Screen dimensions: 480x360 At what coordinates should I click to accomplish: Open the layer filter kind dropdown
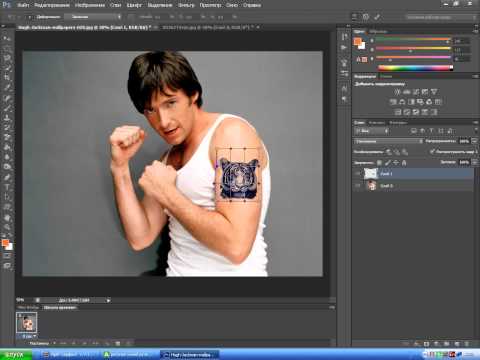(371, 131)
